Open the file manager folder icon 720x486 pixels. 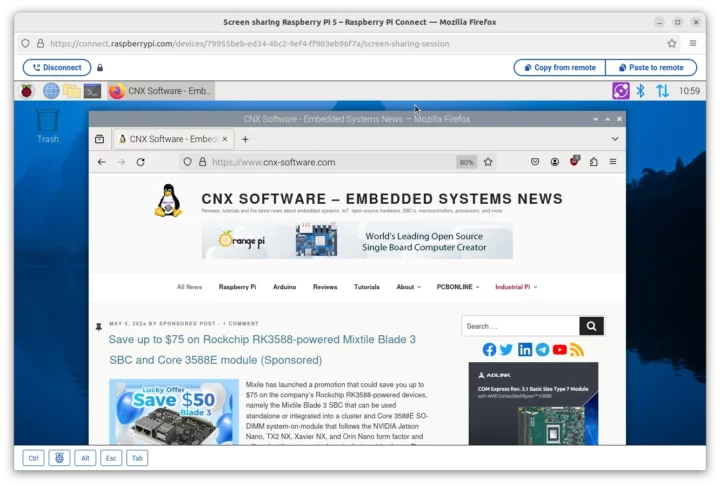point(72,91)
